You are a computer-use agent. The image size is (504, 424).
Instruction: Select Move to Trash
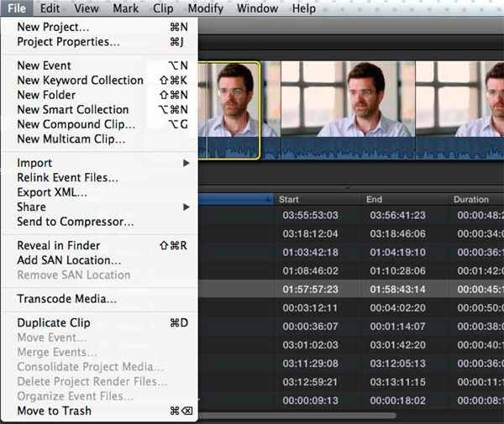pos(55,411)
